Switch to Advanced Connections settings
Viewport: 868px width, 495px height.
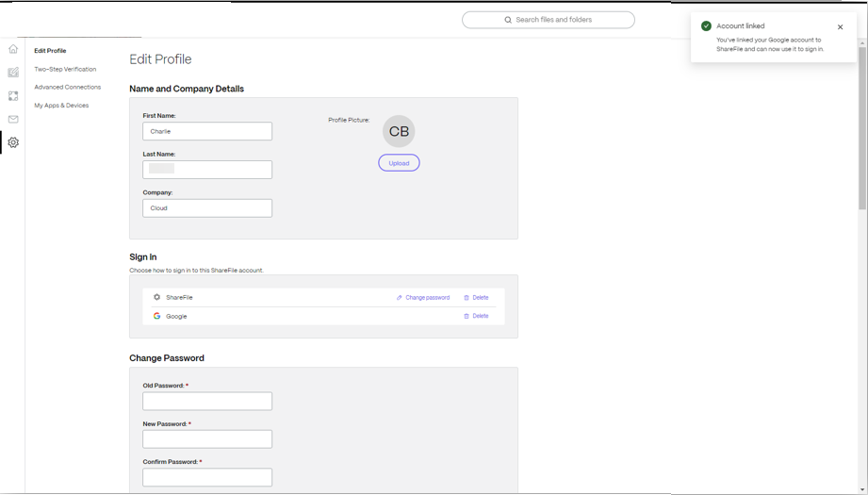point(67,88)
